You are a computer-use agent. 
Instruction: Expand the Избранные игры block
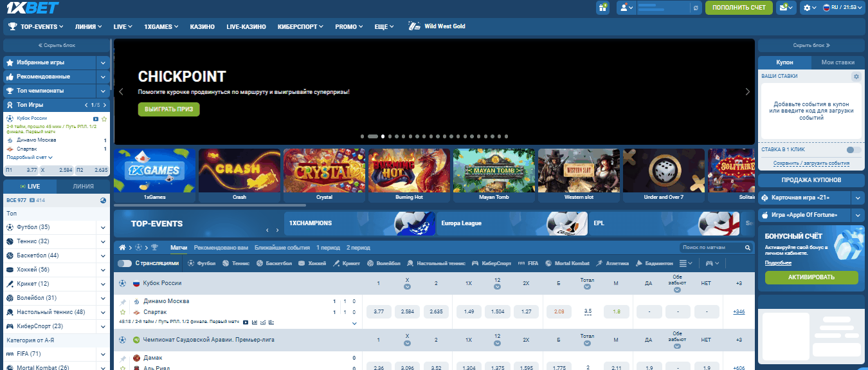click(x=103, y=62)
